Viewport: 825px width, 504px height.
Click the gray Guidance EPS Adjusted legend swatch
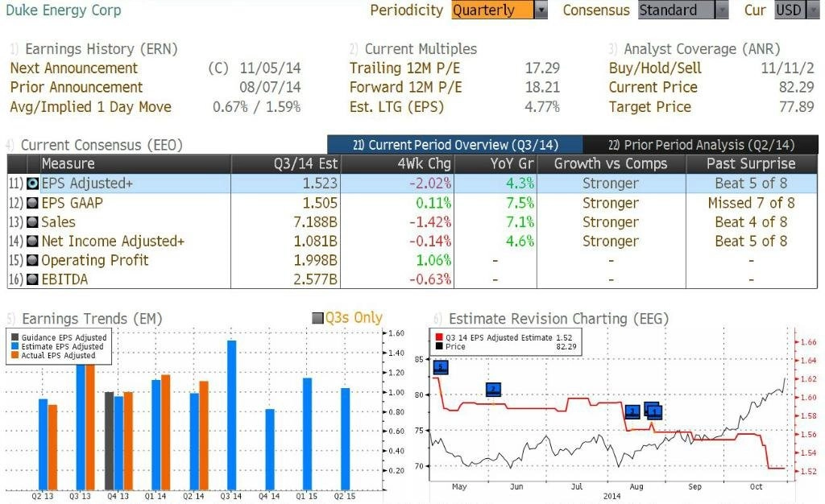point(15,337)
